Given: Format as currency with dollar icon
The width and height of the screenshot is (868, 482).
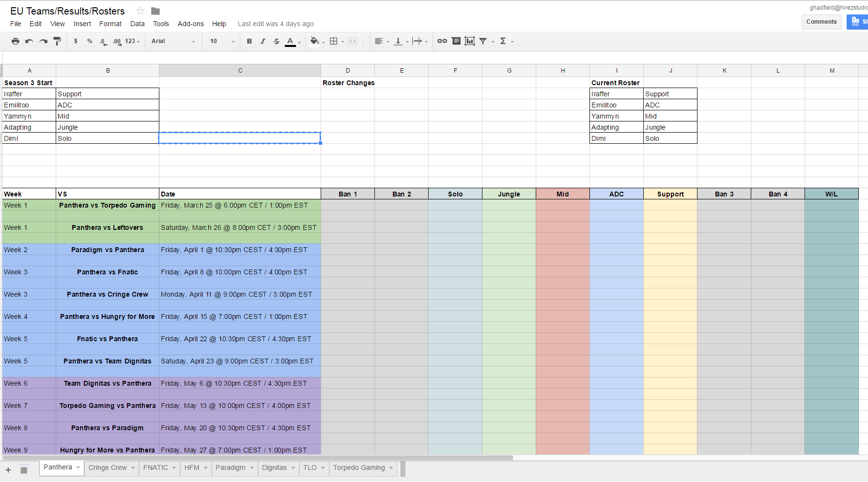Looking at the screenshot, I should [76, 41].
